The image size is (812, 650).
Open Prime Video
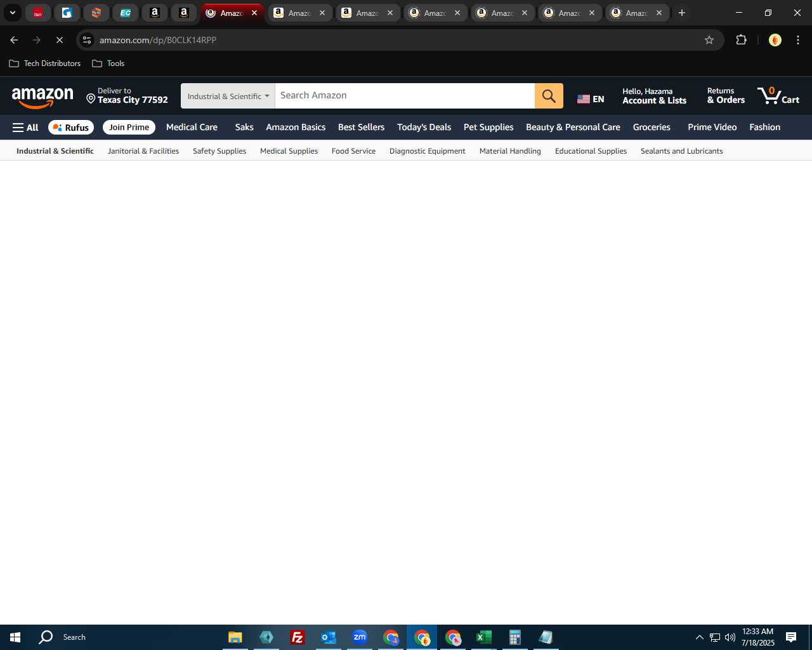712,128
